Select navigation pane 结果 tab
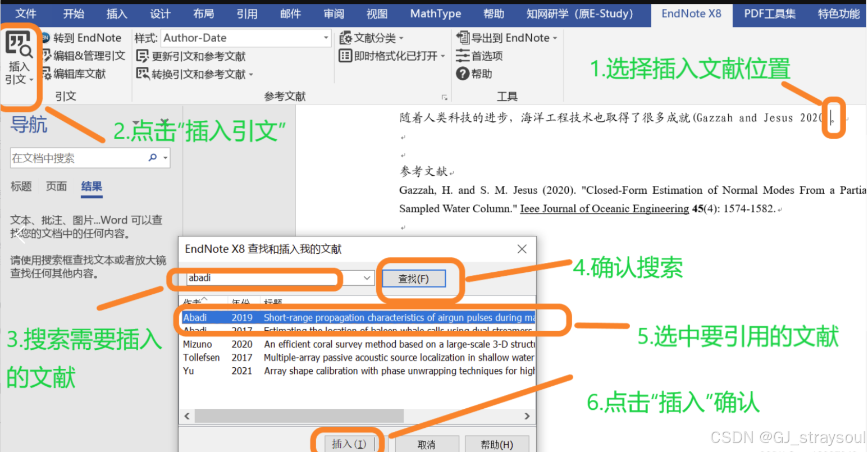868x452 pixels. [92, 186]
